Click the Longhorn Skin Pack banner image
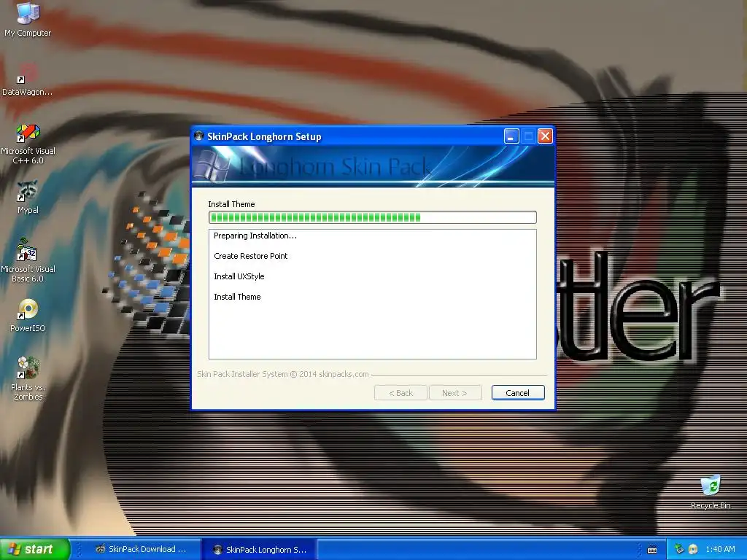The image size is (747, 560). pos(373,166)
